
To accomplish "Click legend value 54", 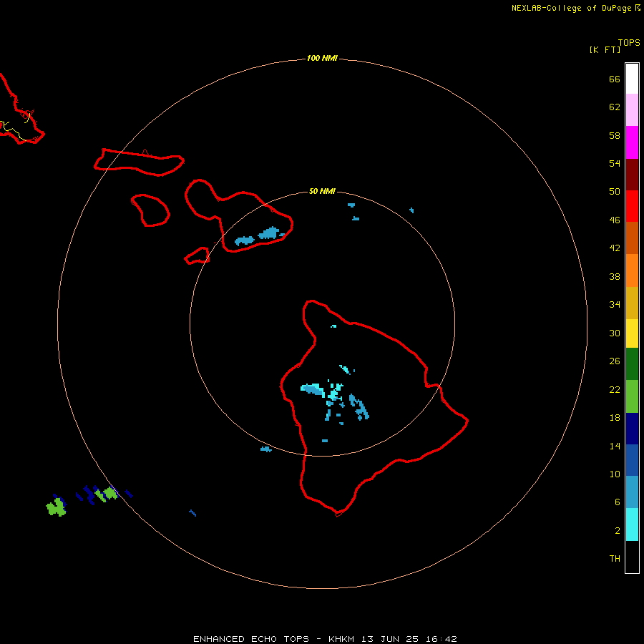I will tap(615, 163).
